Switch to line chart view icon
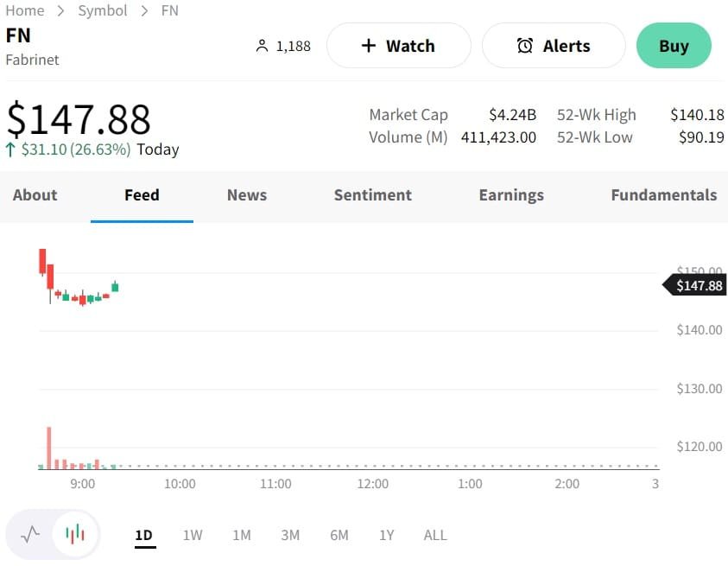 click(31, 535)
